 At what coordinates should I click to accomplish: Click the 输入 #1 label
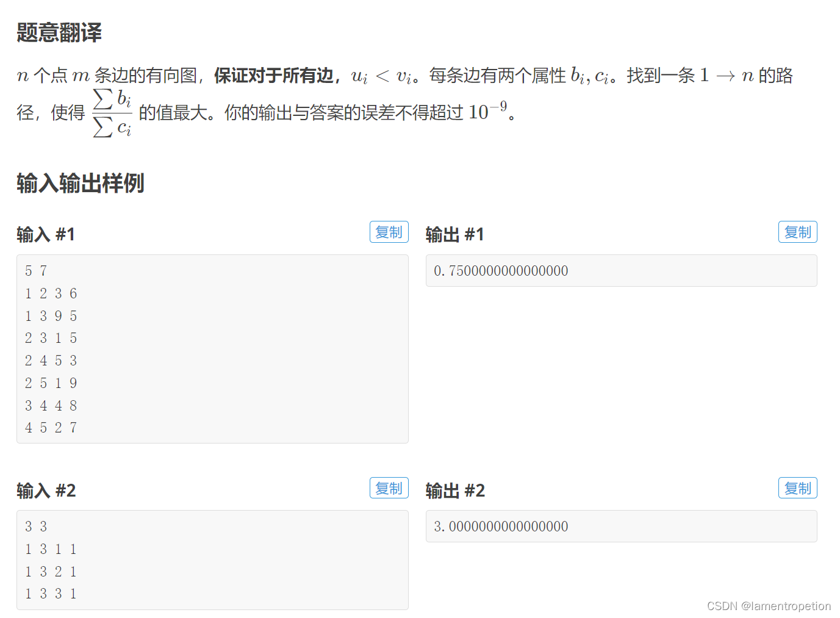pyautogui.click(x=46, y=234)
